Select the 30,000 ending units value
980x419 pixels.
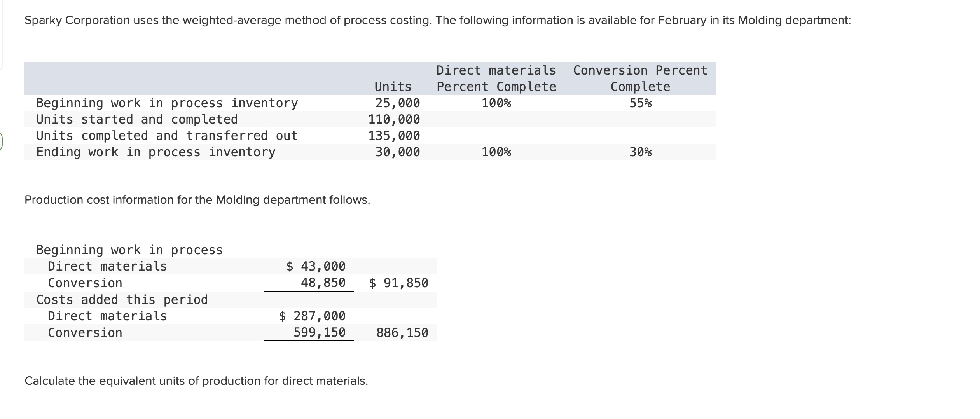(397, 152)
